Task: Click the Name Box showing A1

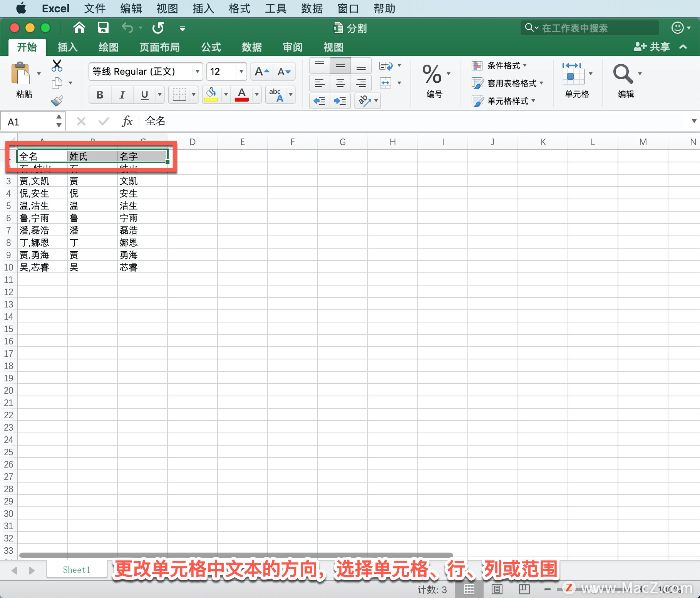Action: tap(32, 122)
